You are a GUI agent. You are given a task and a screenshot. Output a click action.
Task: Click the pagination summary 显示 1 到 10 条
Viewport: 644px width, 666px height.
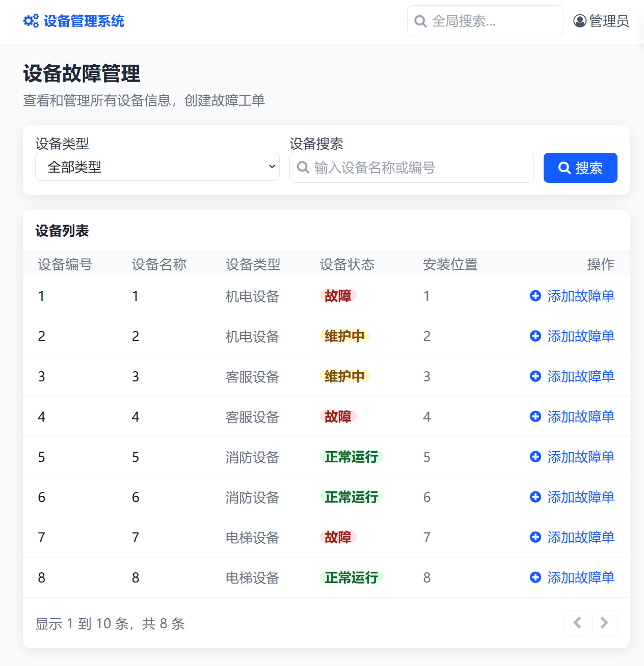coord(110,623)
